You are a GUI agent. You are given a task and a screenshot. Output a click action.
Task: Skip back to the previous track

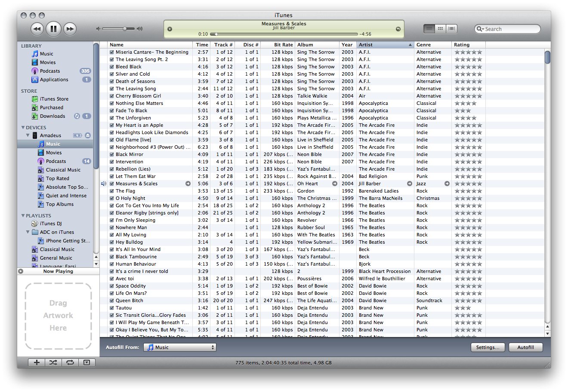(x=37, y=29)
